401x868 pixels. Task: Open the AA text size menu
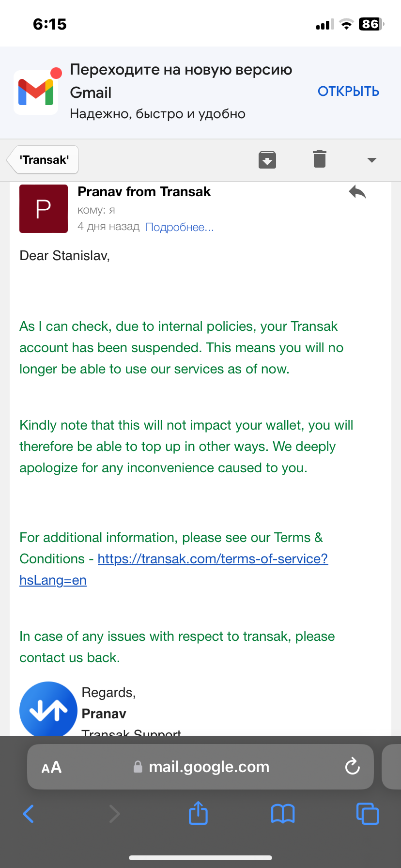coord(51,767)
